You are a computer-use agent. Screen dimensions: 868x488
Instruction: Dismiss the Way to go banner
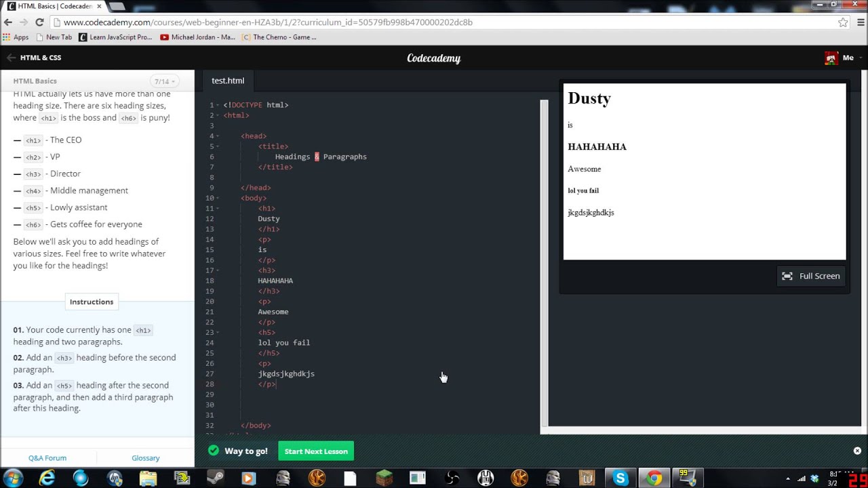click(857, 451)
